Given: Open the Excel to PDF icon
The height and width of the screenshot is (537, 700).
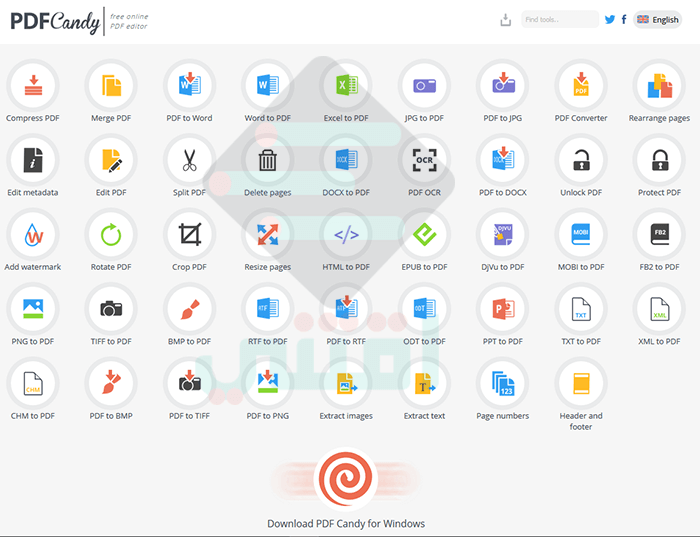Looking at the screenshot, I should (346, 85).
